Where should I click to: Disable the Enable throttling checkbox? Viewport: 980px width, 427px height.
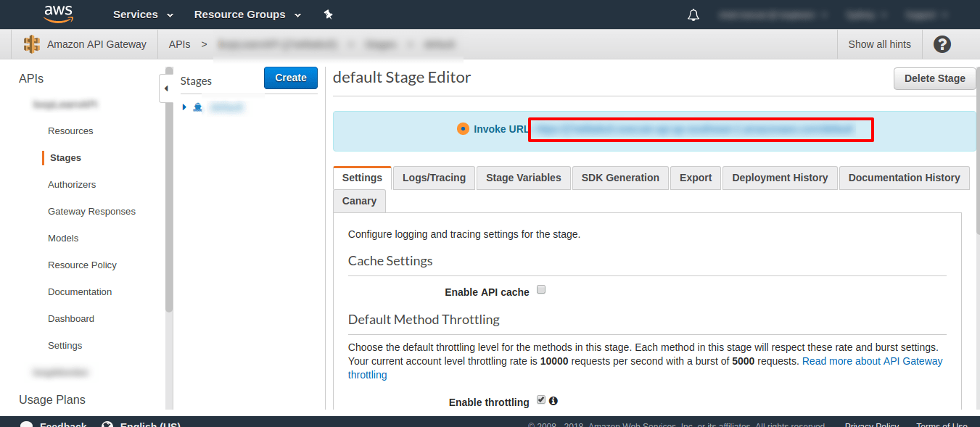(x=540, y=399)
